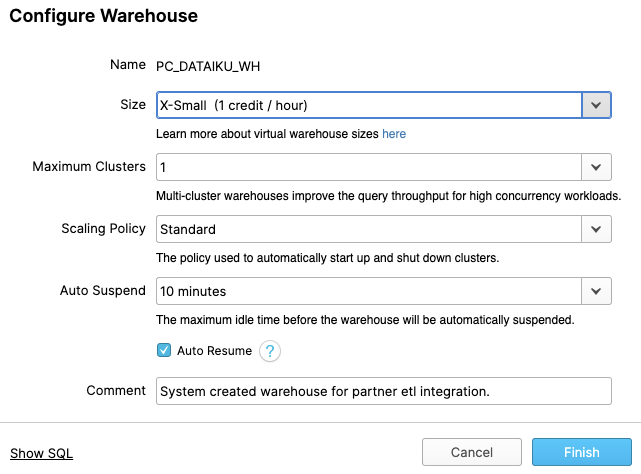Click the Maximum Clusters value field showing 1
Image resolution: width=641 pixels, height=474 pixels.
pyautogui.click(x=368, y=167)
